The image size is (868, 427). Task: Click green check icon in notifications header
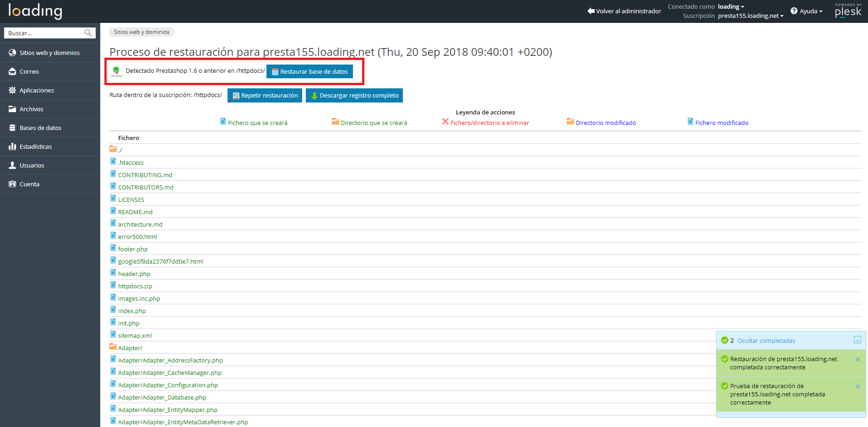point(725,340)
